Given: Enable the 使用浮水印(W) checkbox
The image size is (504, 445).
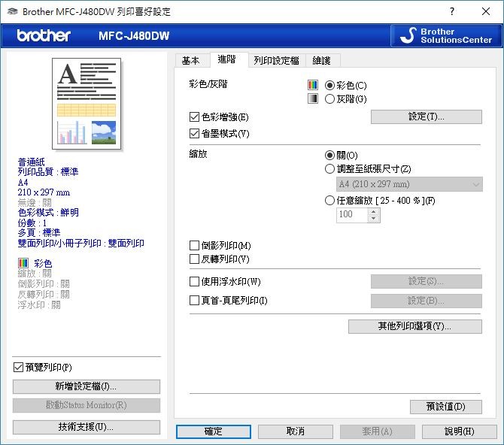Looking at the screenshot, I should (194, 282).
